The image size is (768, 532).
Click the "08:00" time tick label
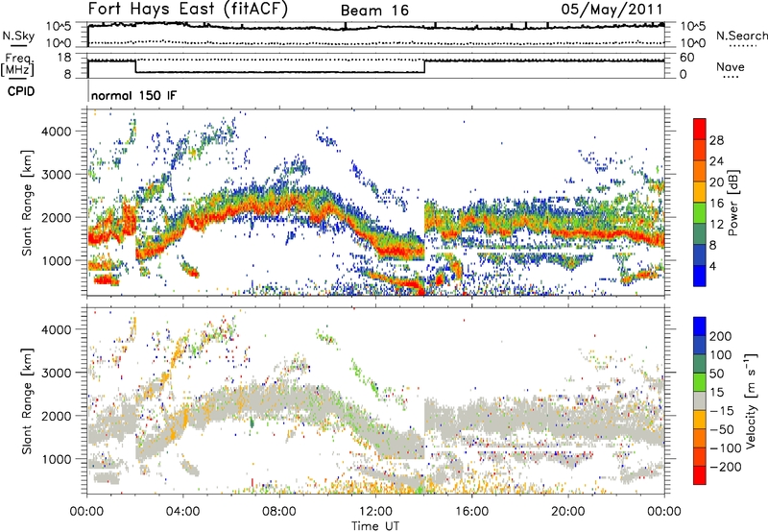(x=279, y=512)
